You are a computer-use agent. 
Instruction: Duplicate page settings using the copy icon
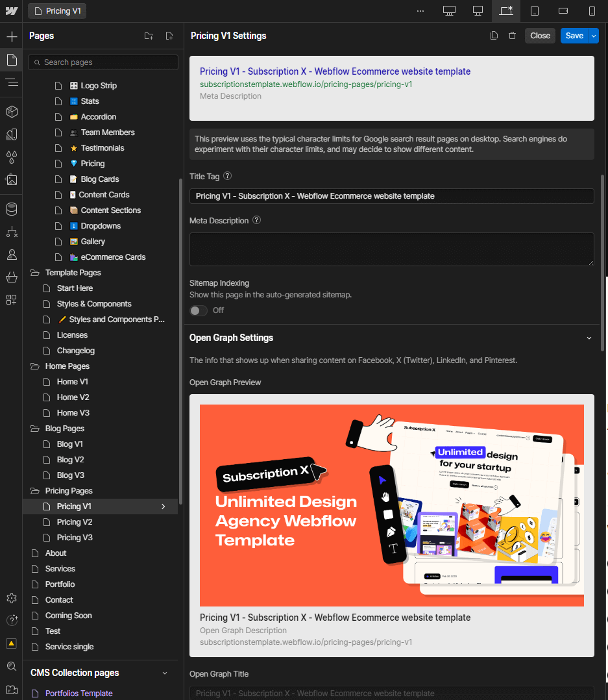pos(494,35)
